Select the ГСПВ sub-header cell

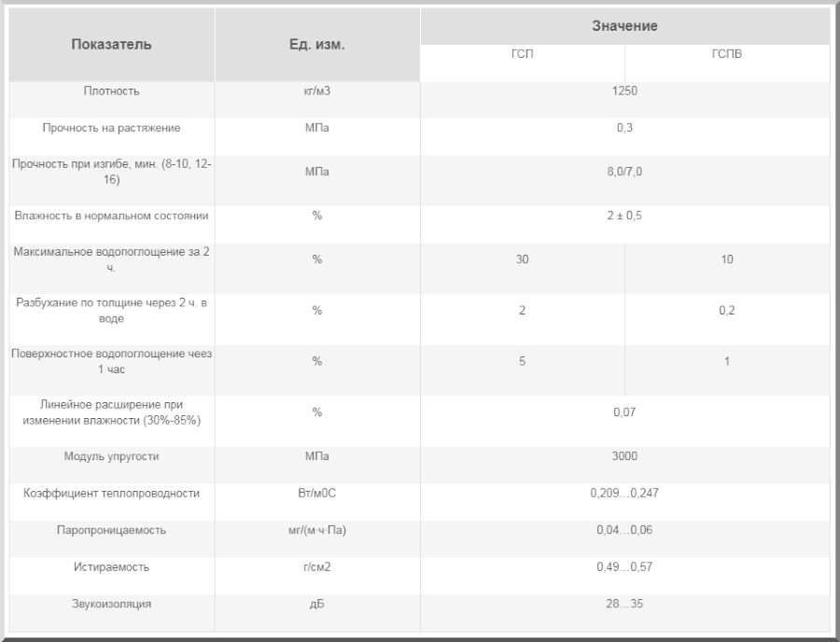coord(727,54)
